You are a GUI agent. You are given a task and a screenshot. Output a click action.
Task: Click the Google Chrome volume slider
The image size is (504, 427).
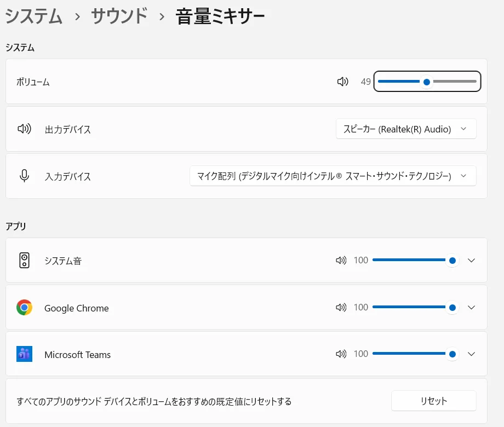point(415,308)
